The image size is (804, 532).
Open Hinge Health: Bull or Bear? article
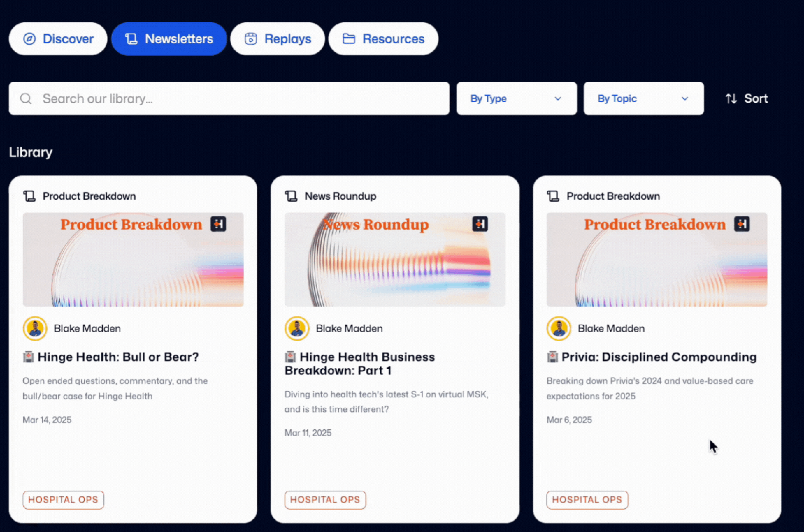[x=118, y=357]
